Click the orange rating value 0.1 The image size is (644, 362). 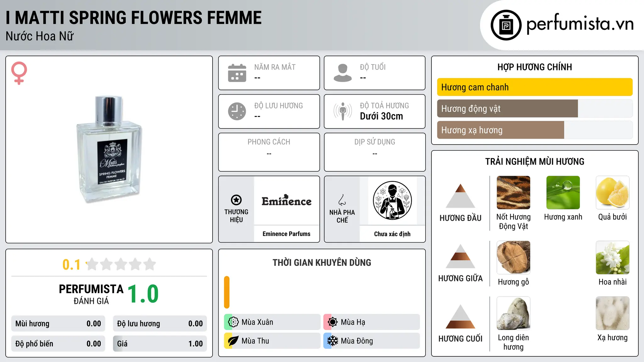(x=71, y=265)
